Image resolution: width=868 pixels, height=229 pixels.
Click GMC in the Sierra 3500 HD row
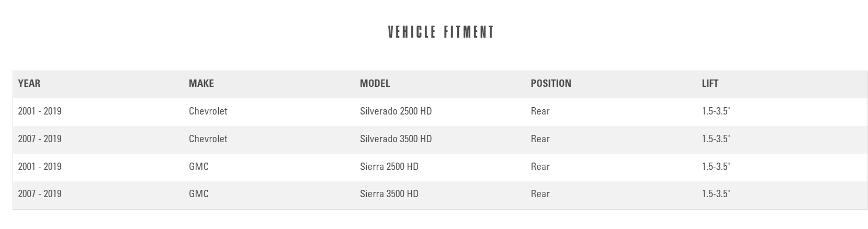(199, 194)
